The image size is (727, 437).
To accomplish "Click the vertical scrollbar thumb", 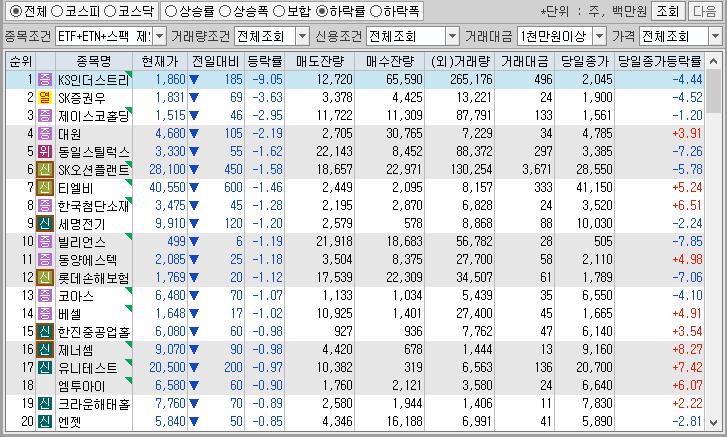I will click(x=714, y=91).
